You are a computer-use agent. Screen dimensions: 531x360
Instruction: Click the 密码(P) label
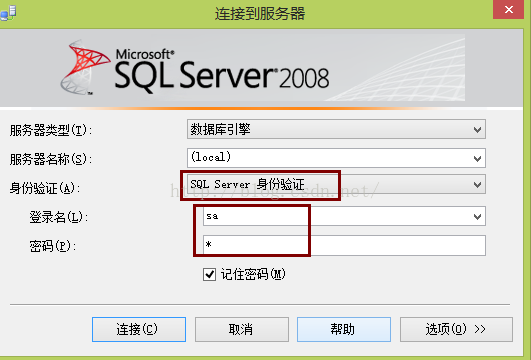[x=52, y=246]
